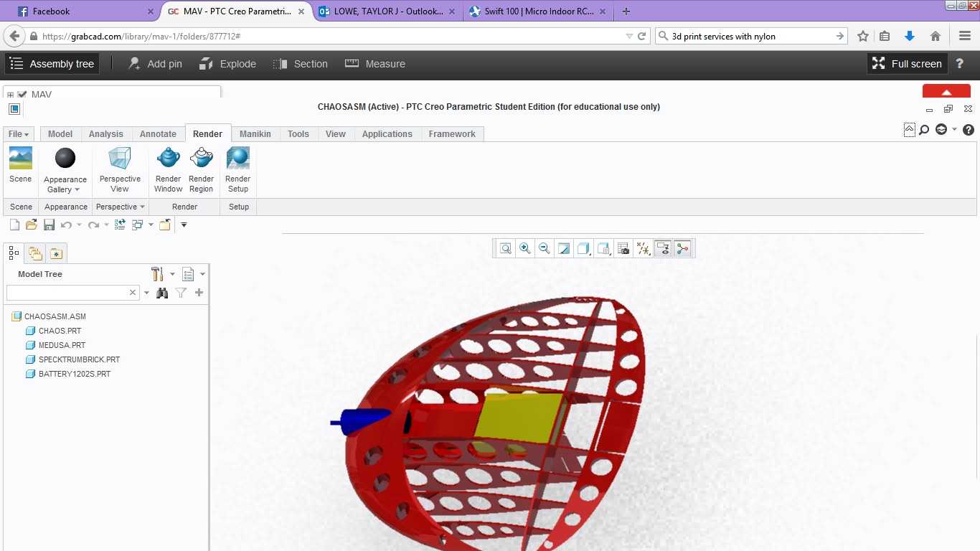Open saved orientations list icon

603,248
